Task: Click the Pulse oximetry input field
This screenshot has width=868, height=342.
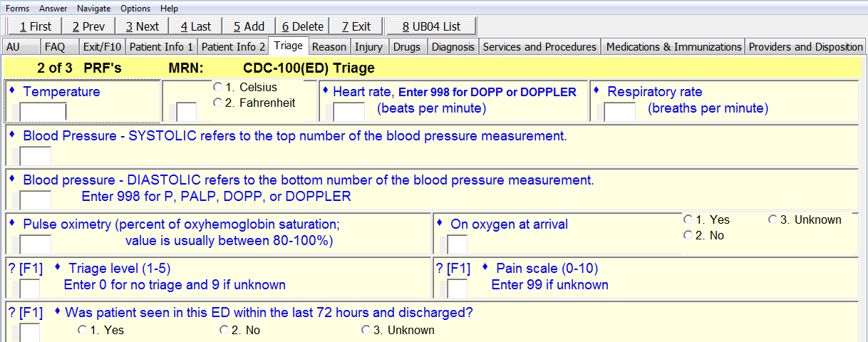Action: coord(36,244)
